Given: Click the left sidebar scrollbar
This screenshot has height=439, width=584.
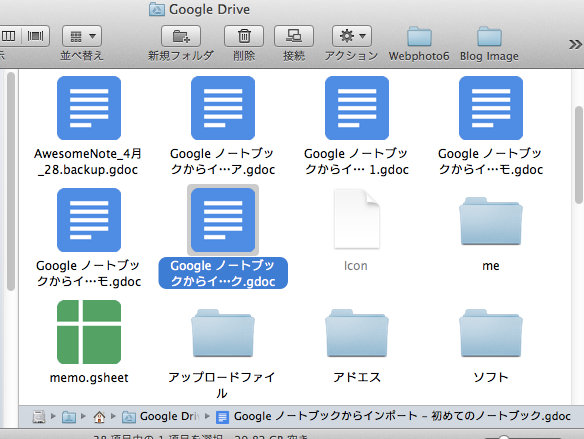Looking at the screenshot, I should tap(11, 181).
